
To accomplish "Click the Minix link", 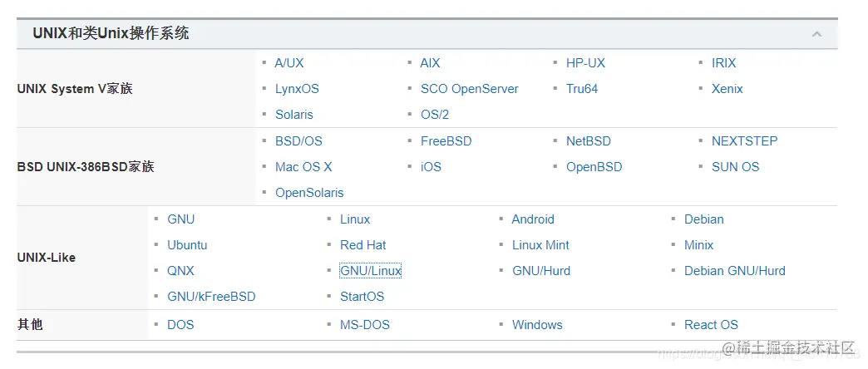I will tap(698, 245).
